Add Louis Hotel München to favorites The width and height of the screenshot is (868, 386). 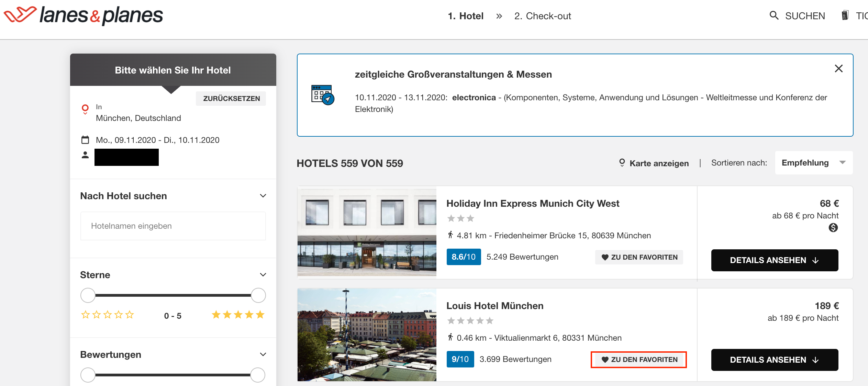click(x=639, y=360)
